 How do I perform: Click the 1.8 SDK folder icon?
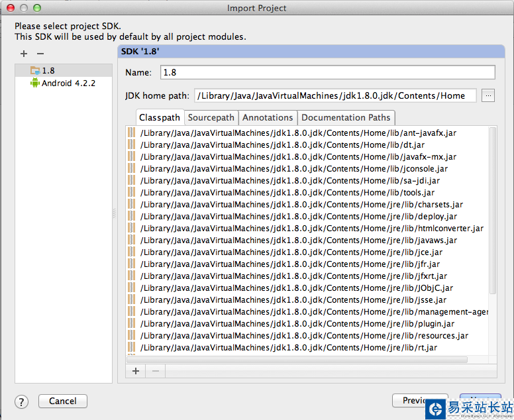pyautogui.click(x=35, y=71)
